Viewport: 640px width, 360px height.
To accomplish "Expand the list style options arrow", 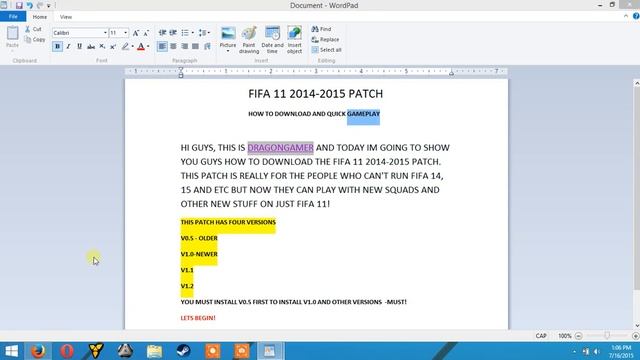I will [x=193, y=33].
